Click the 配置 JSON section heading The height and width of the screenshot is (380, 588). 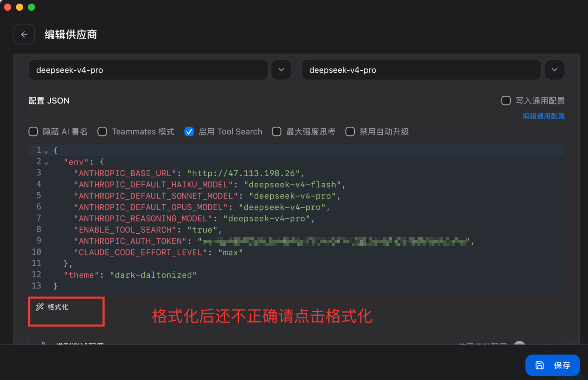coord(49,101)
